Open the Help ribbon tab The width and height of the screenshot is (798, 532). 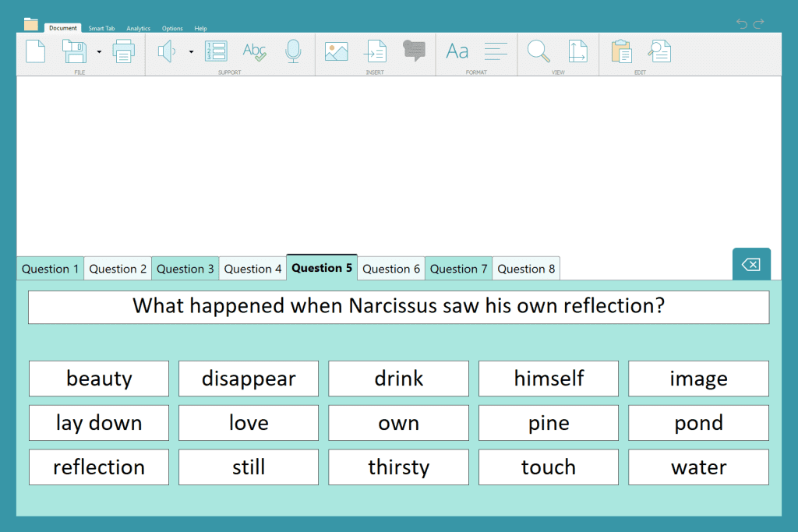200,29
